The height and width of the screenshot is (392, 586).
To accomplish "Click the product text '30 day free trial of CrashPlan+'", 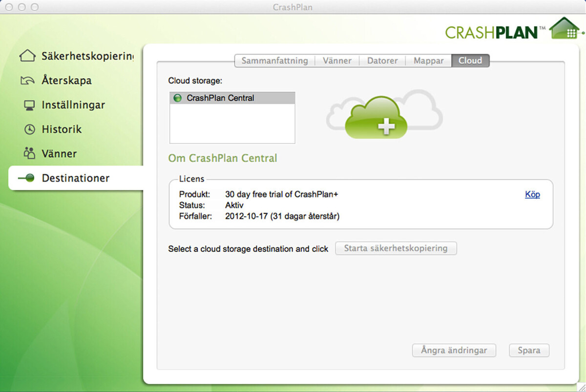I will (x=282, y=194).
